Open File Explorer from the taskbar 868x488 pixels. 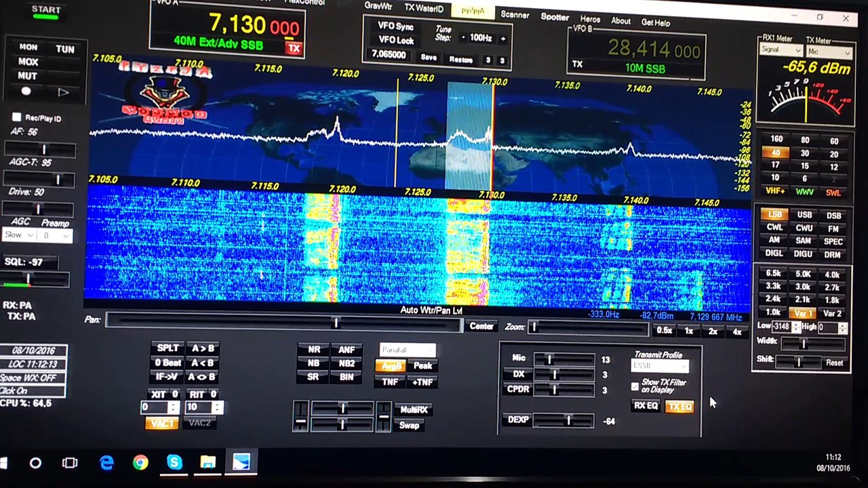pyautogui.click(x=208, y=463)
